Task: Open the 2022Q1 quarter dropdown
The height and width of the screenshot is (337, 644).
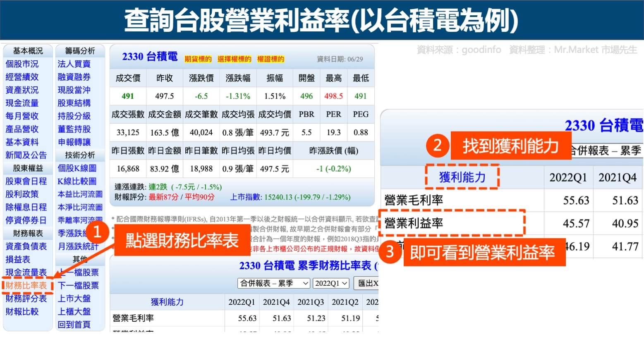Action: (x=331, y=283)
